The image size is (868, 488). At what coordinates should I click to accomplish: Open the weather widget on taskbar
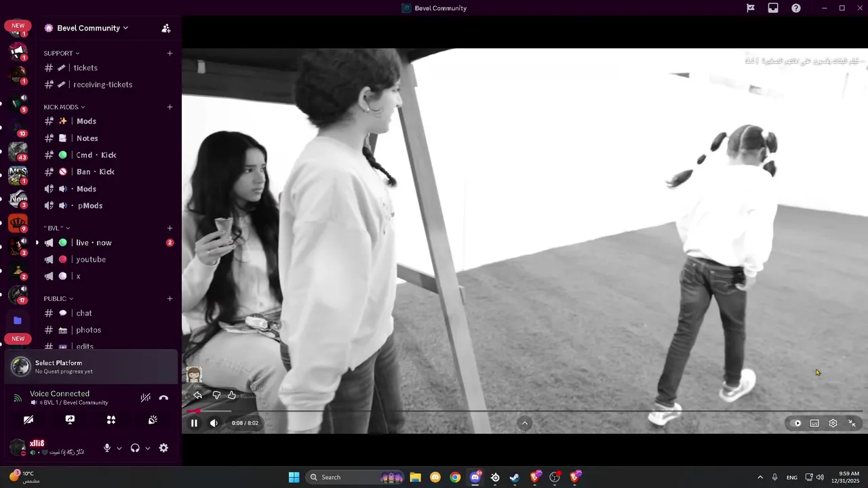point(25,477)
